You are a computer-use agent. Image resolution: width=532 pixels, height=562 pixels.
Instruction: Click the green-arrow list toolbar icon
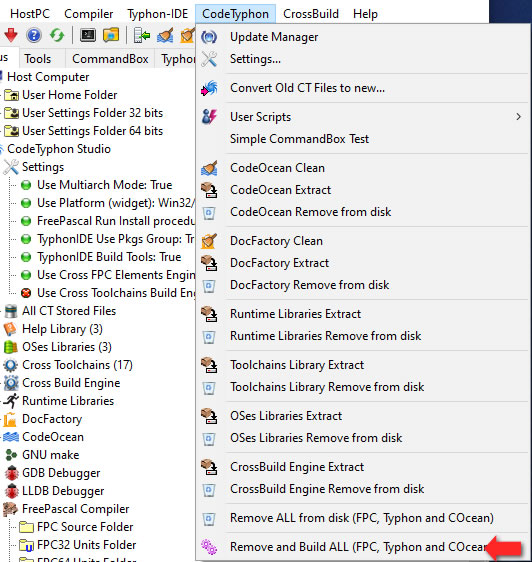pyautogui.click(x=142, y=35)
